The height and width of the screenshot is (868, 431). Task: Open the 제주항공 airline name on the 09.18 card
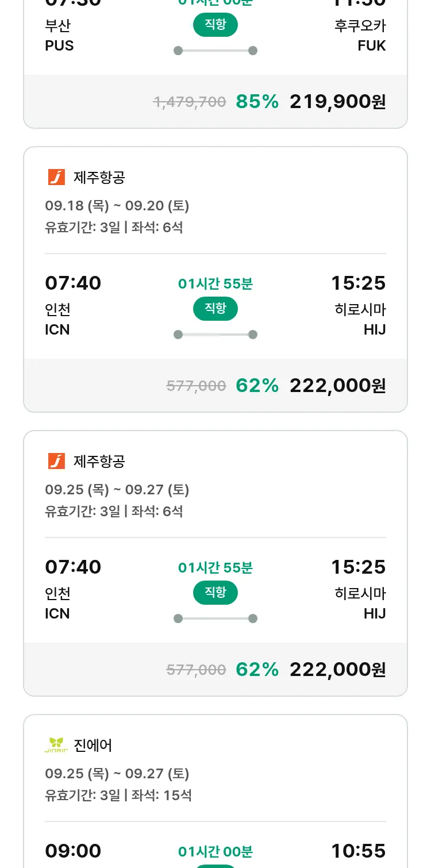99,178
